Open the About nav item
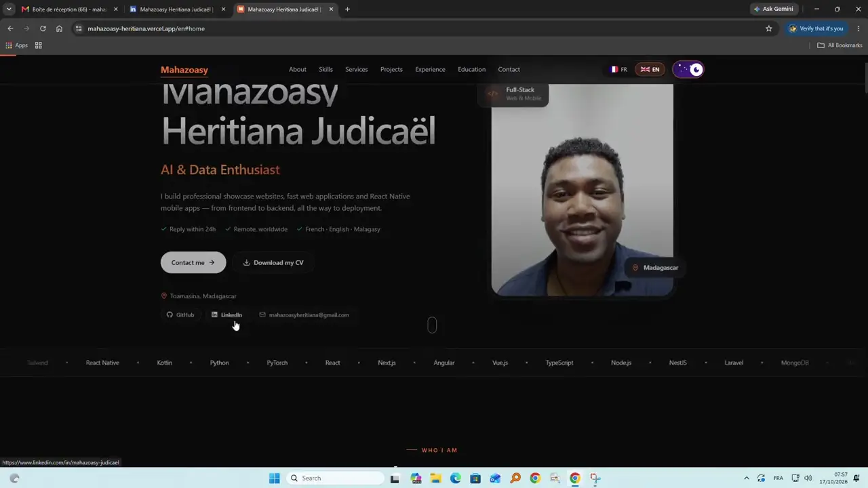The width and height of the screenshot is (868, 488). 297,69
